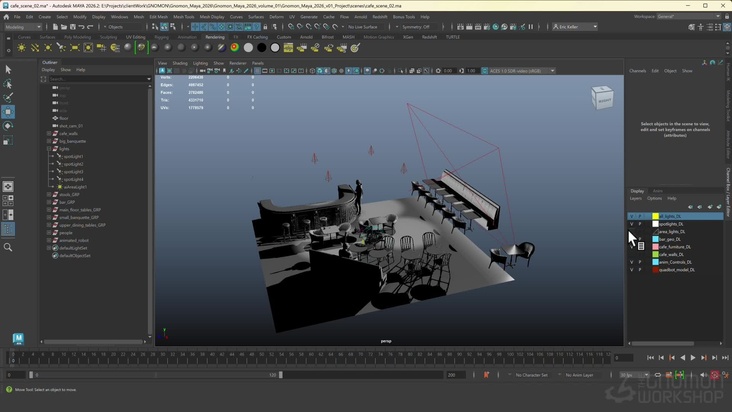Click the black sphere material shelf icon
Image resolution: width=732 pixels, height=412 pixels.
(261, 48)
